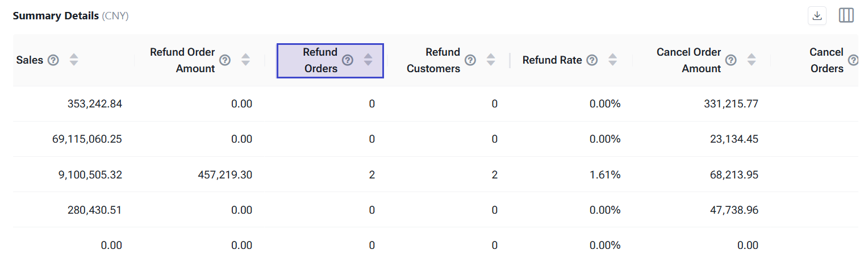Click help icon beside Cancel Orders

[x=853, y=60]
